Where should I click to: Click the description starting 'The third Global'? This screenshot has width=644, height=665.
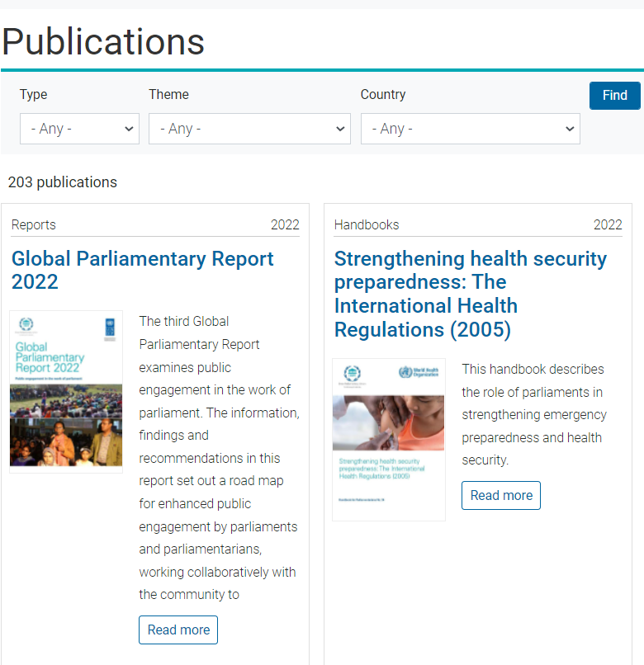click(219, 458)
